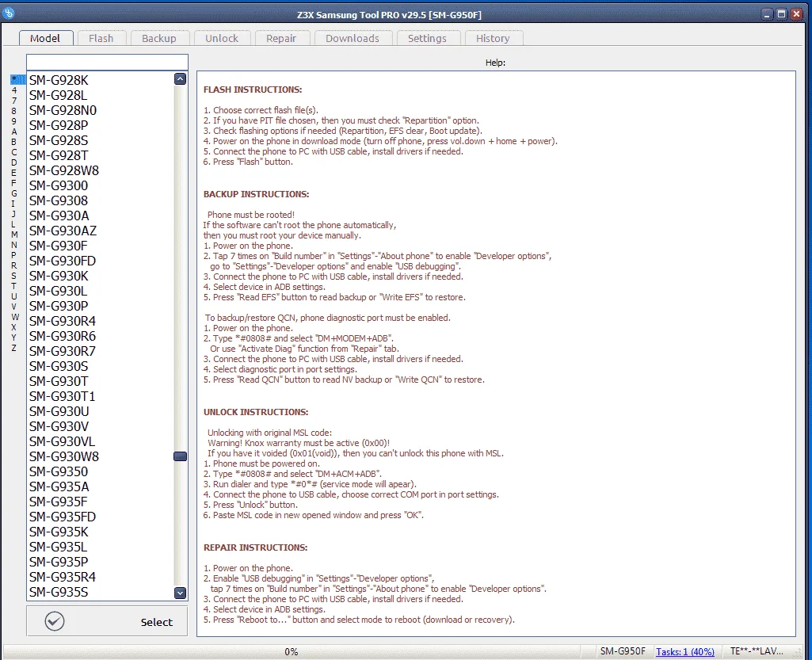The width and height of the screenshot is (812, 660).
Task: Click the Z3X app icon in title bar
Action: pos(8,14)
